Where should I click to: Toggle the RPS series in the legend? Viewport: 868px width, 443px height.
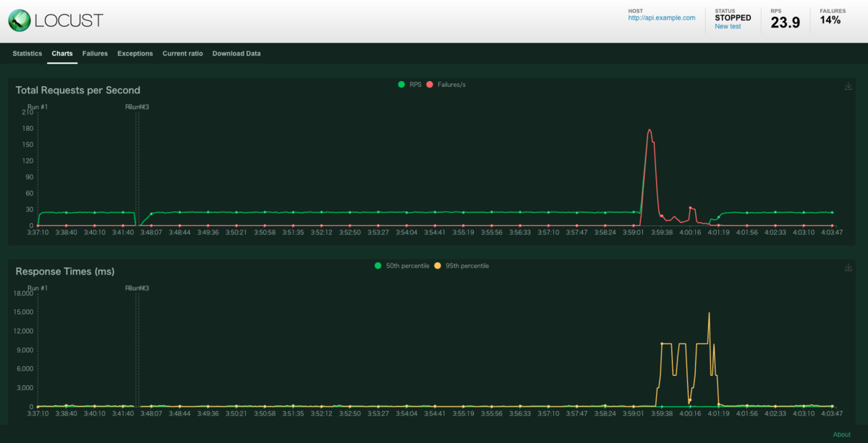pyautogui.click(x=409, y=85)
